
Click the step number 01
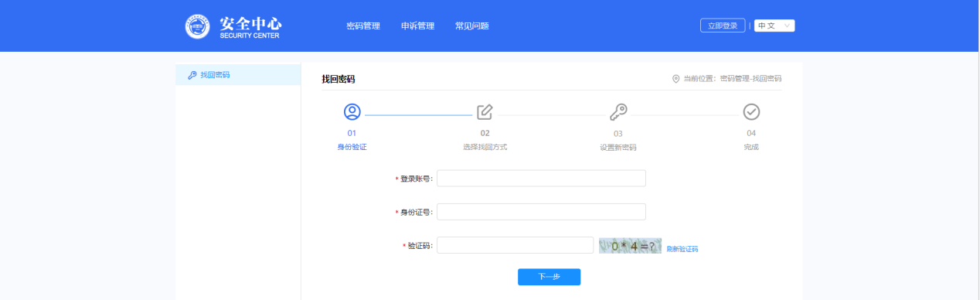(x=352, y=133)
